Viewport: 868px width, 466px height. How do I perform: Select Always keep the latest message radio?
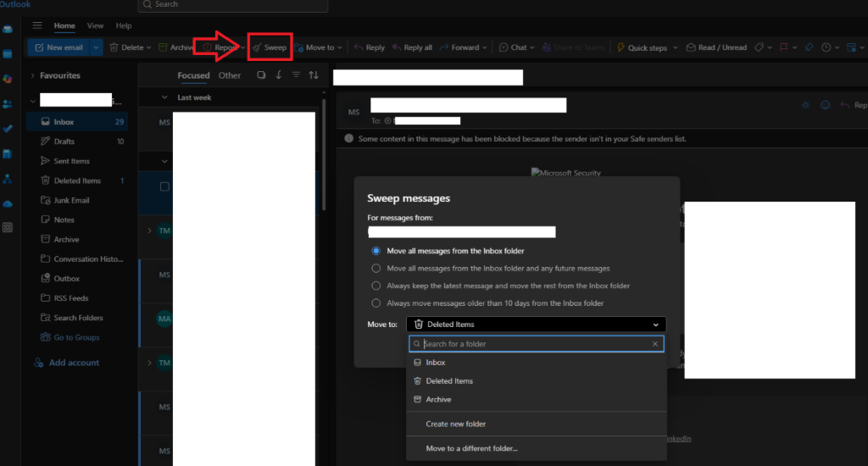376,286
